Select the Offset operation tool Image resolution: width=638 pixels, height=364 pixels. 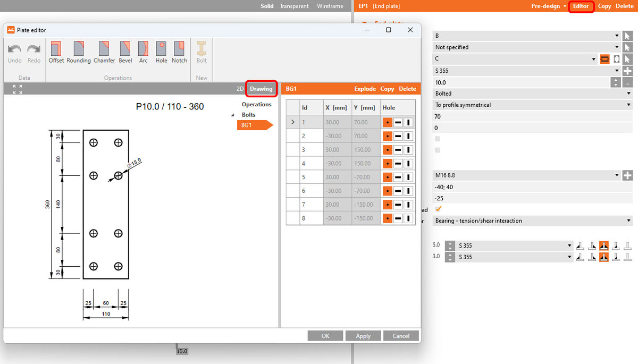[56, 52]
